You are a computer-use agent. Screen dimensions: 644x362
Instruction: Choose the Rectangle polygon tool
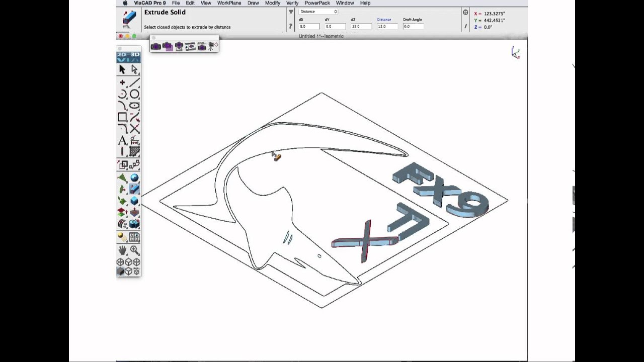[x=122, y=117]
